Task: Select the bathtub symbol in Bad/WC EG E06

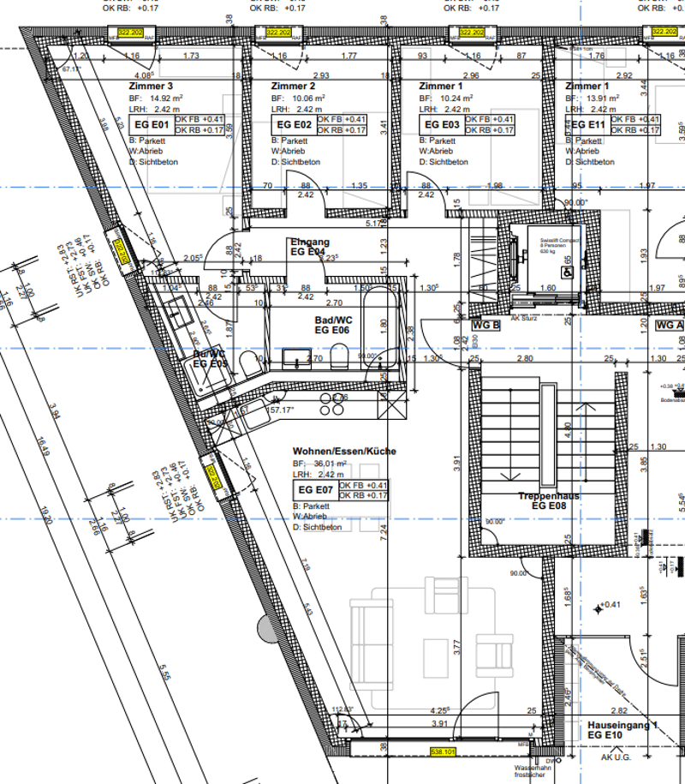Action: 379,328
